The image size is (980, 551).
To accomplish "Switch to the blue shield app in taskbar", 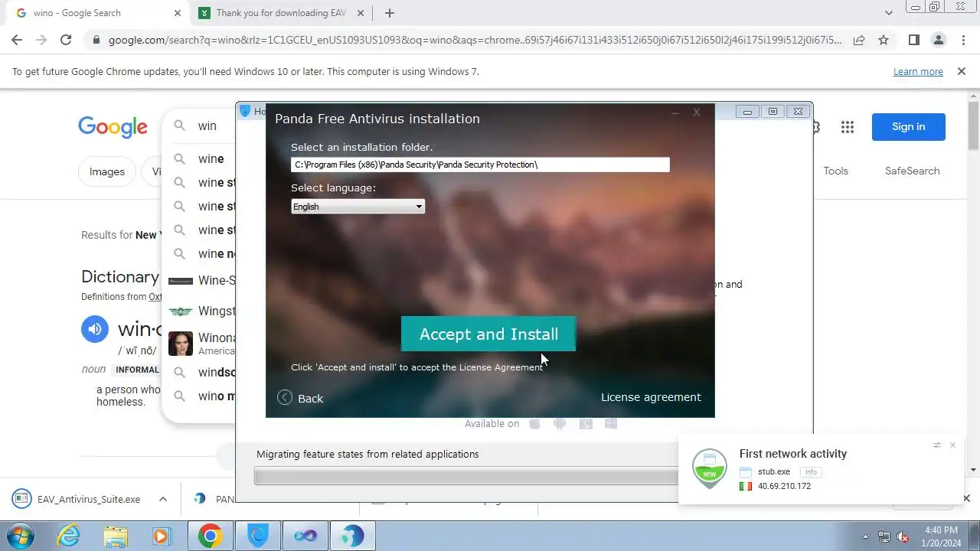I will click(258, 536).
